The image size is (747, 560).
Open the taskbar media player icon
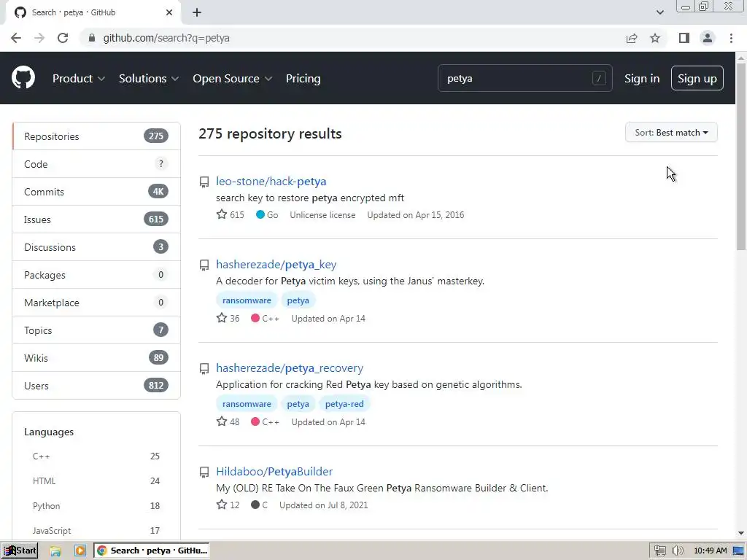[x=80, y=551]
